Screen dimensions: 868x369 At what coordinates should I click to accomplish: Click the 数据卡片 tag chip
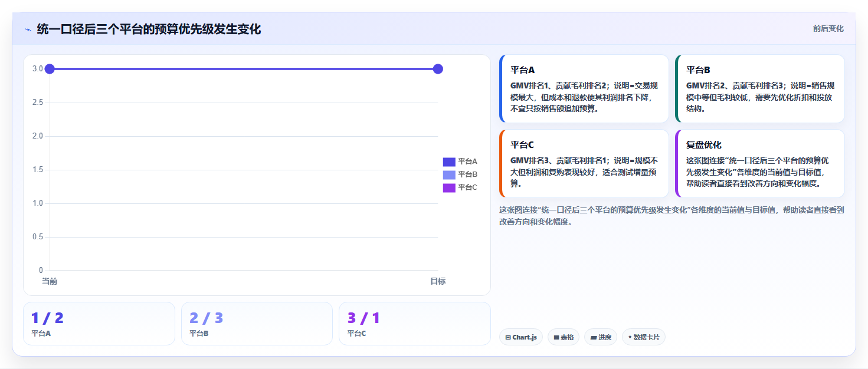(644, 337)
